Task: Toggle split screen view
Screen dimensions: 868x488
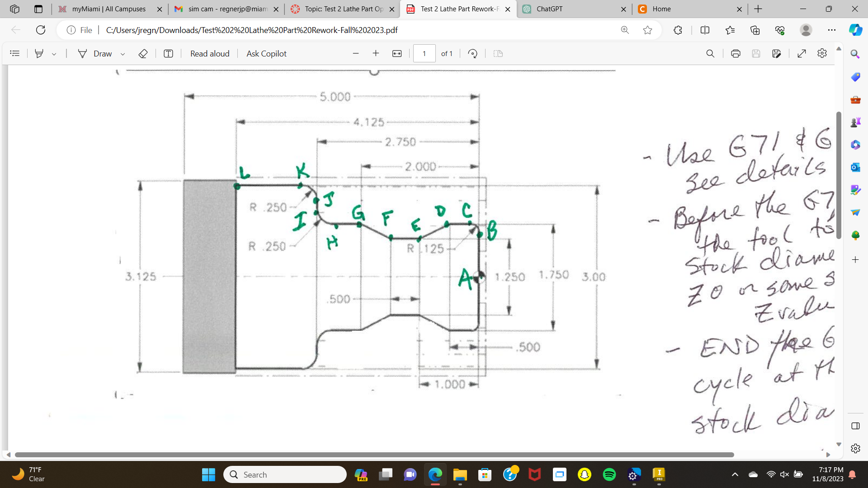Action: click(705, 30)
